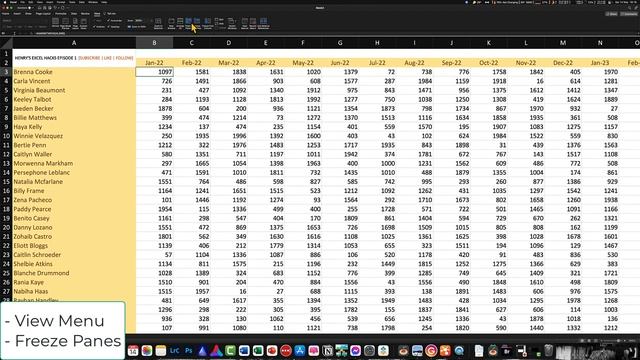Open the Home ribbon tab
Viewport: 640px width, 360px height.
(x=6, y=13)
